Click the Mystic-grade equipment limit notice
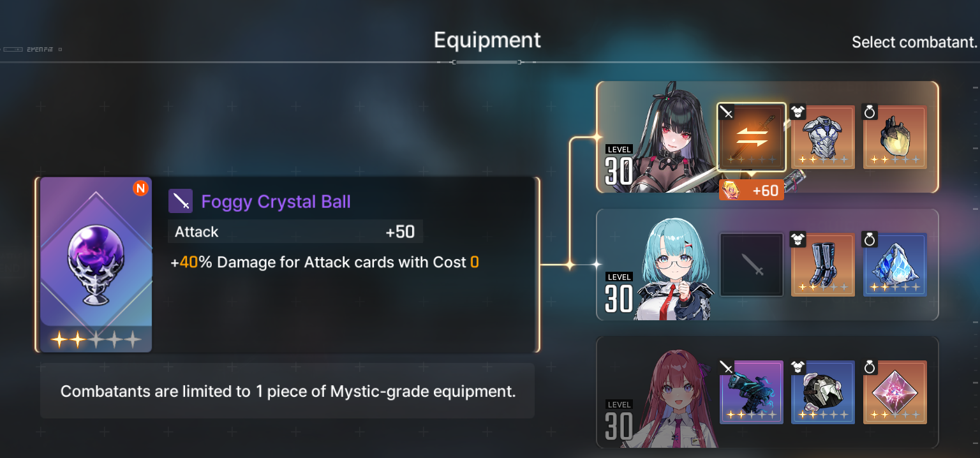The width and height of the screenshot is (980, 458). click(x=288, y=391)
